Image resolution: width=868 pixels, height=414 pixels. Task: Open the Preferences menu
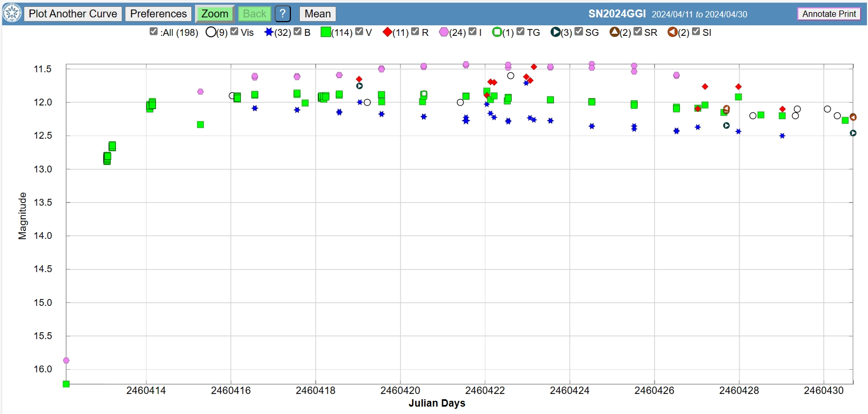click(x=158, y=14)
